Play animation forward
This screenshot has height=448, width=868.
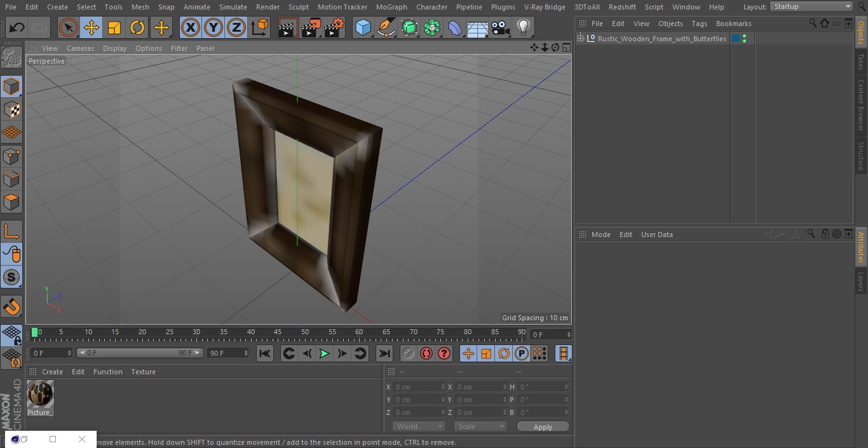pos(324,353)
